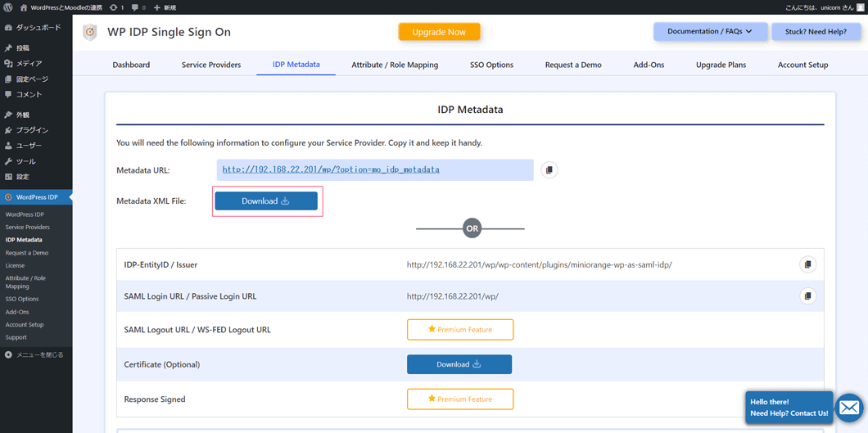This screenshot has height=433, width=868.
Task: Open コメント in the sidebar
Action: click(36, 95)
